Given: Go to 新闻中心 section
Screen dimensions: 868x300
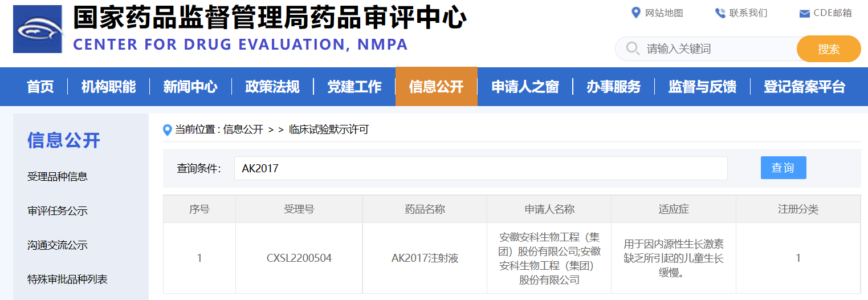Looking at the screenshot, I should [x=190, y=87].
